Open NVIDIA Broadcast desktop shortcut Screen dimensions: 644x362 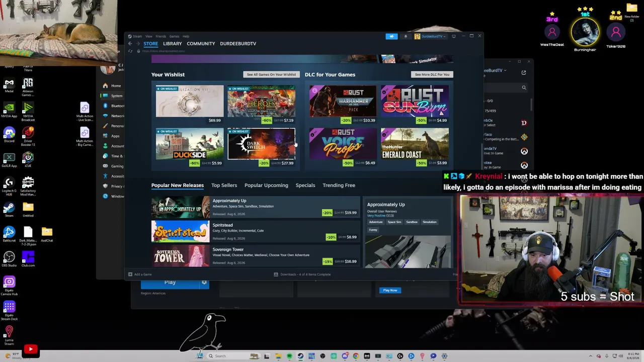point(28,112)
